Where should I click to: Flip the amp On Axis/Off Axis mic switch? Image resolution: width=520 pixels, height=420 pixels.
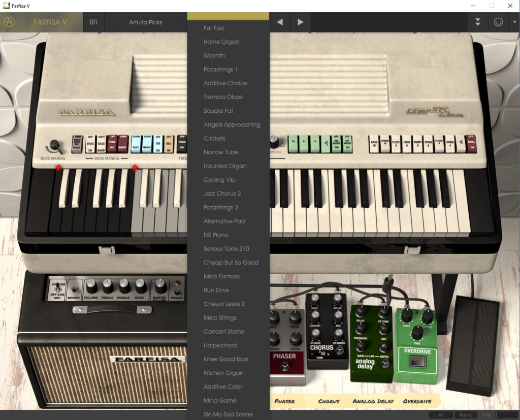click(58, 287)
